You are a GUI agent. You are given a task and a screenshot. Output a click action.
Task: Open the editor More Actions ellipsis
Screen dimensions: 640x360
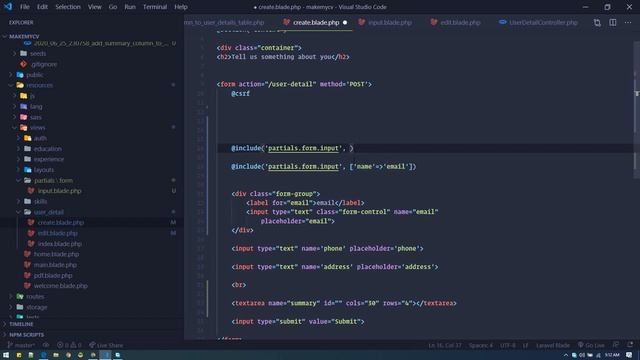click(628, 22)
